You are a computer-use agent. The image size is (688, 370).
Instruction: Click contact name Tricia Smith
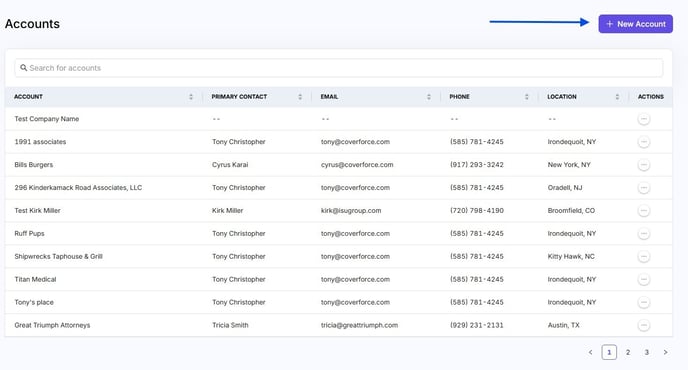pos(230,325)
